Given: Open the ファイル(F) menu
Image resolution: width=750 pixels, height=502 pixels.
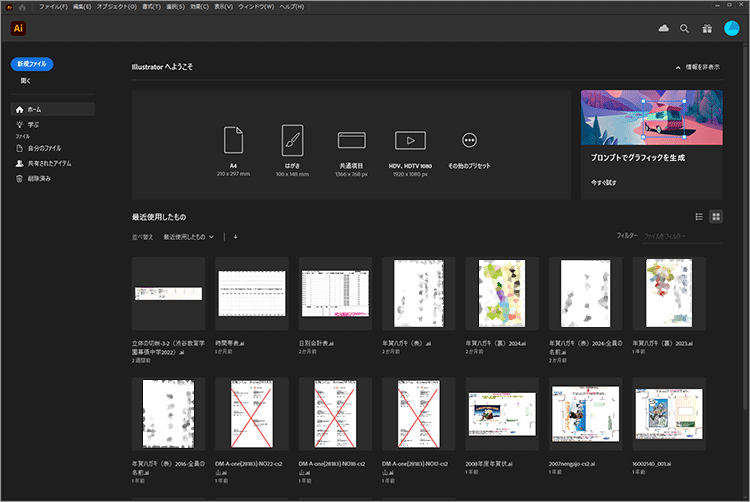Looking at the screenshot, I should 53,7.
